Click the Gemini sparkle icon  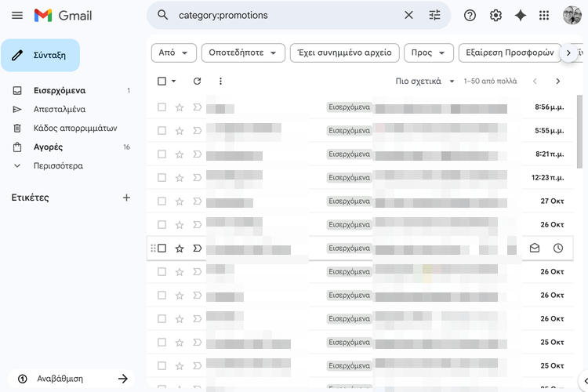coord(520,16)
